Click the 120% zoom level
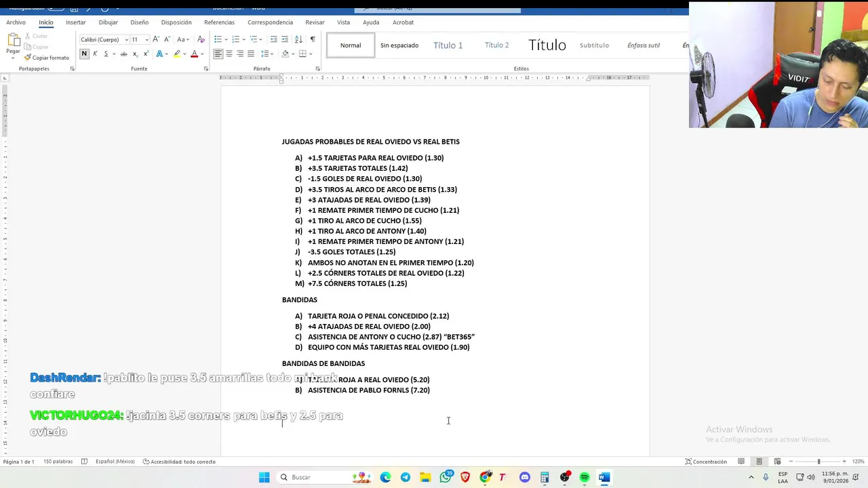This screenshot has width=868, height=488. click(859, 462)
